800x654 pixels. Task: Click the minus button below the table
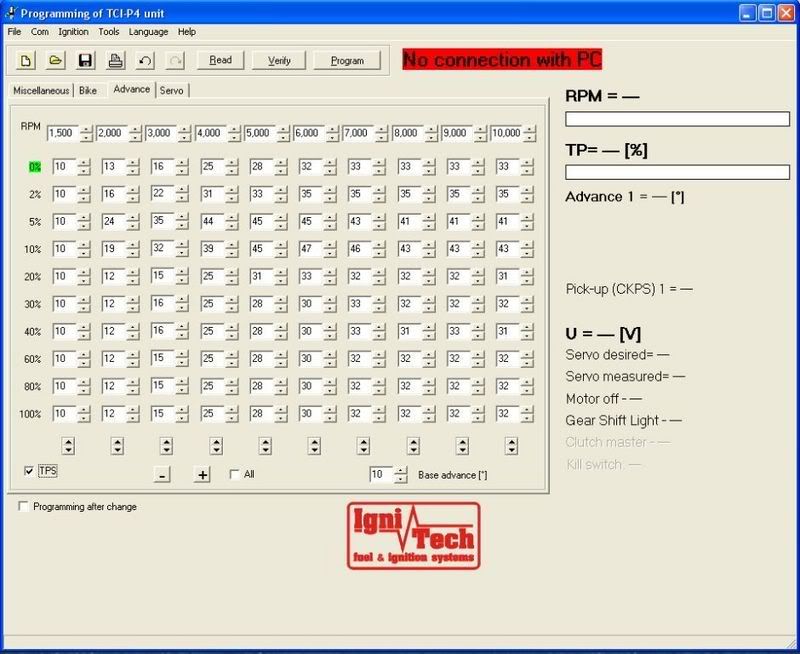click(x=162, y=475)
